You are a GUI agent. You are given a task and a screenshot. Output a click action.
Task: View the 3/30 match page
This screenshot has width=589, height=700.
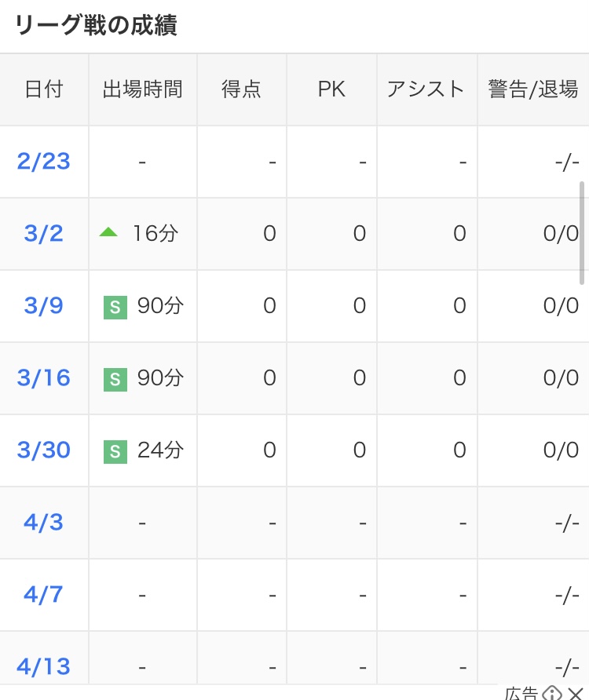click(x=43, y=450)
